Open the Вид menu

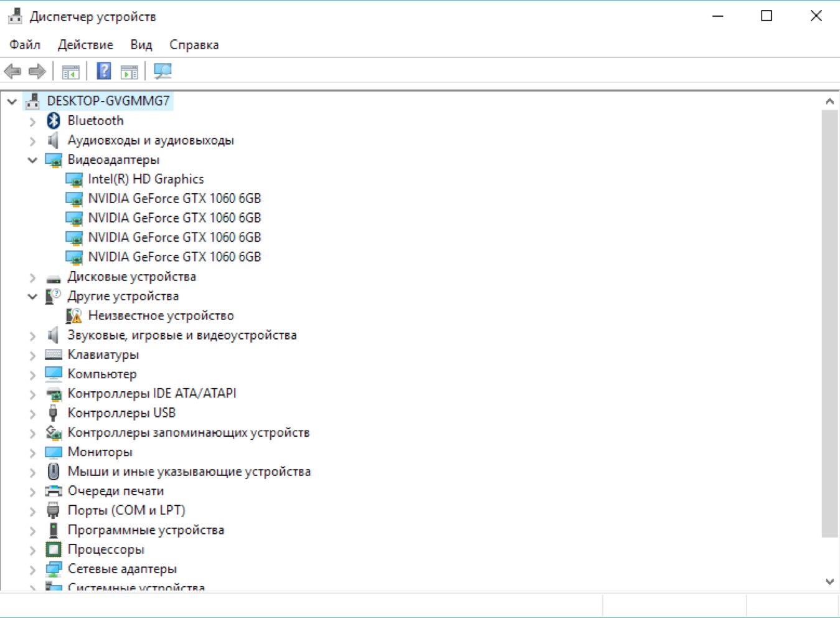click(141, 45)
